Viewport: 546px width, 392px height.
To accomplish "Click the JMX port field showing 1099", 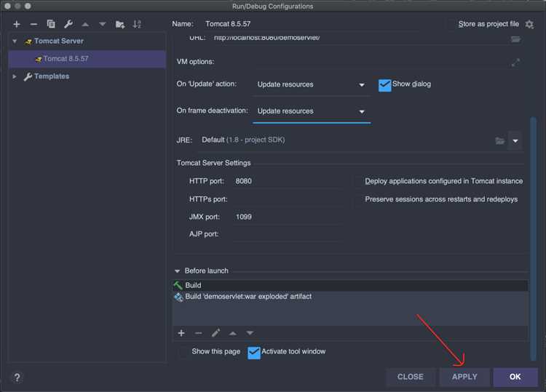I will point(287,217).
